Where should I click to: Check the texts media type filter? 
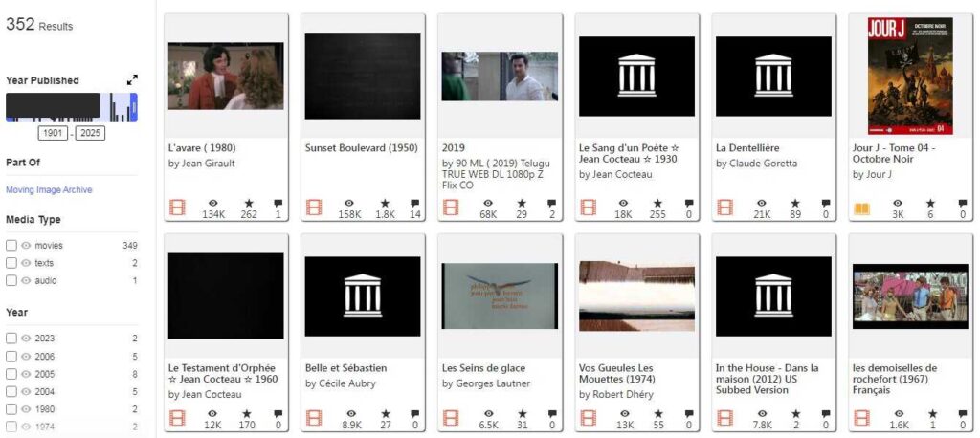coord(11,263)
